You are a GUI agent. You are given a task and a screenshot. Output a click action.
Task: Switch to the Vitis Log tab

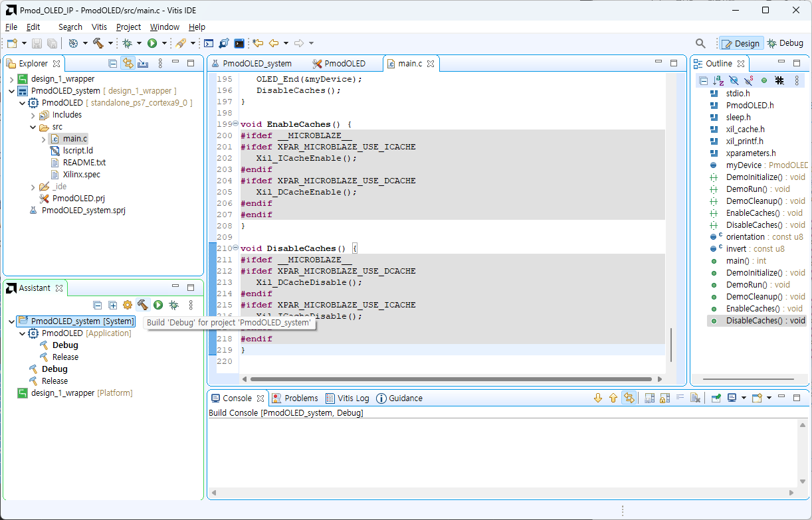coord(347,398)
